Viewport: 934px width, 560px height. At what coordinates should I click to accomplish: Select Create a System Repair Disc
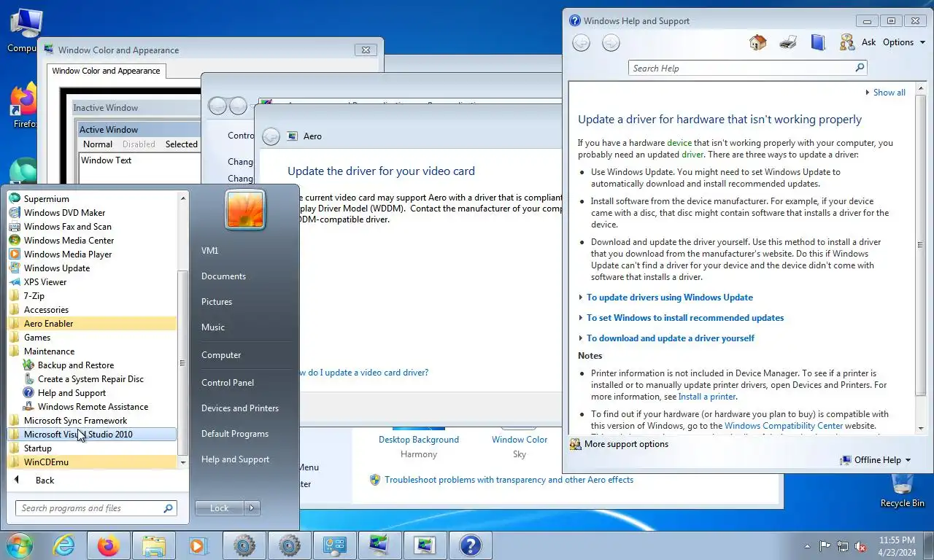pyautogui.click(x=90, y=378)
